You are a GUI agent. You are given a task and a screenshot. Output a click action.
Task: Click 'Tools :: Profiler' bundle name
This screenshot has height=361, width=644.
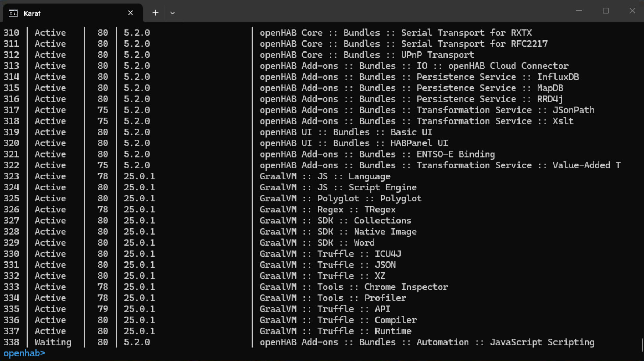pos(362,298)
